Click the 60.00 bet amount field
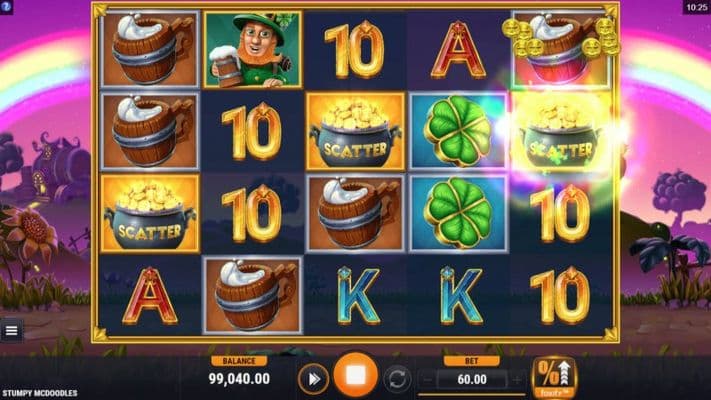Viewport: 711px width, 400px height. point(472,379)
